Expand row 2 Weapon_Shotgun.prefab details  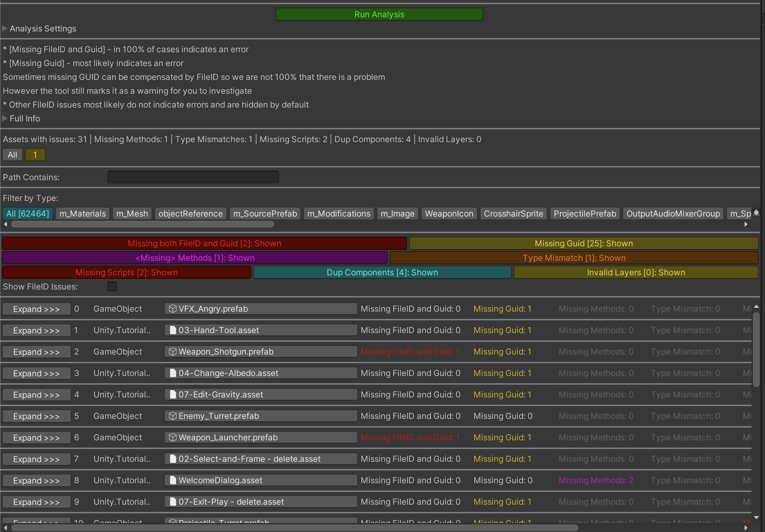coord(37,352)
